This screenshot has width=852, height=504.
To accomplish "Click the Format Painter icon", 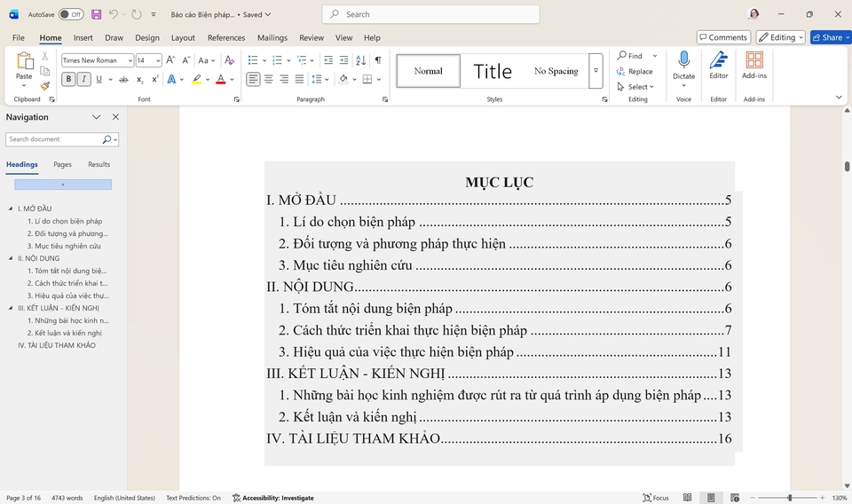I will click(x=45, y=86).
